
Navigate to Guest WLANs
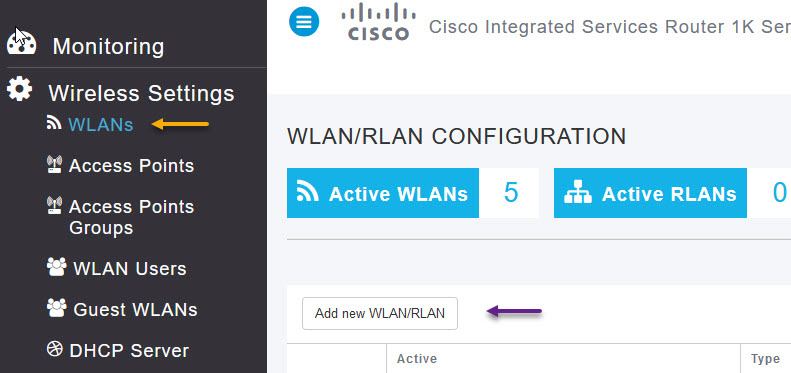tap(135, 309)
